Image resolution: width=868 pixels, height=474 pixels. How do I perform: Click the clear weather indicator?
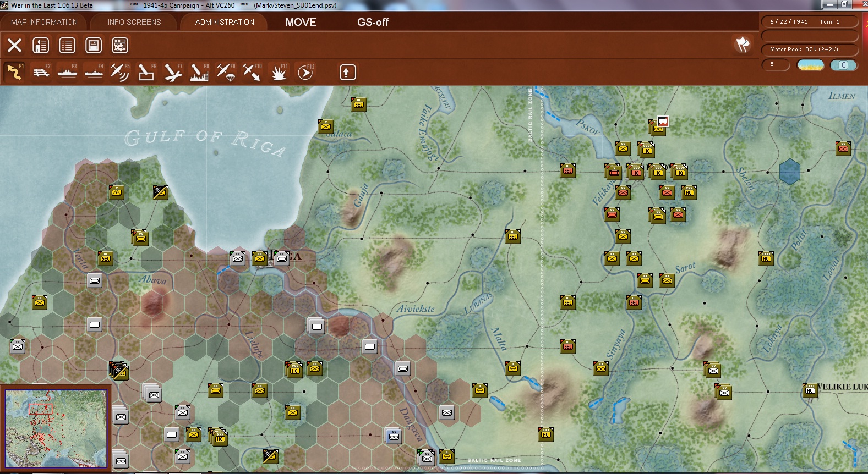[811, 65]
